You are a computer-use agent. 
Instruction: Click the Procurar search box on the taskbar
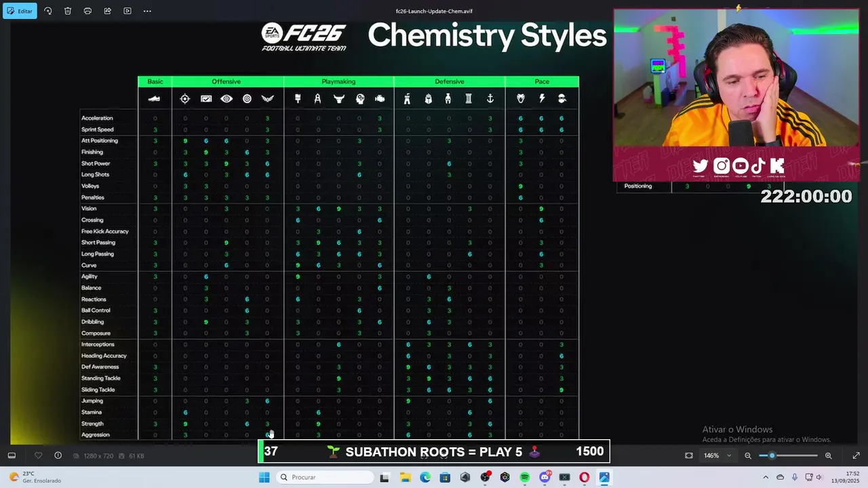click(x=325, y=477)
